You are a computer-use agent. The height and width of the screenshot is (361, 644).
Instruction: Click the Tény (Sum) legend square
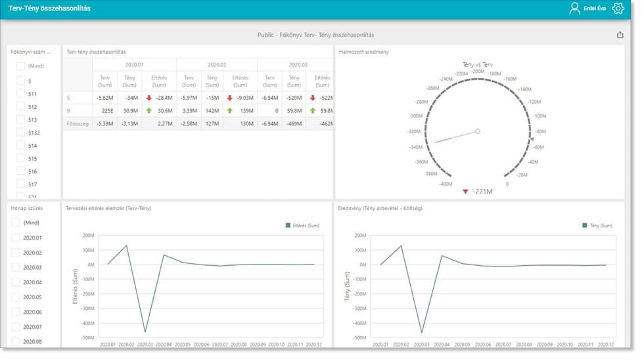(x=584, y=225)
